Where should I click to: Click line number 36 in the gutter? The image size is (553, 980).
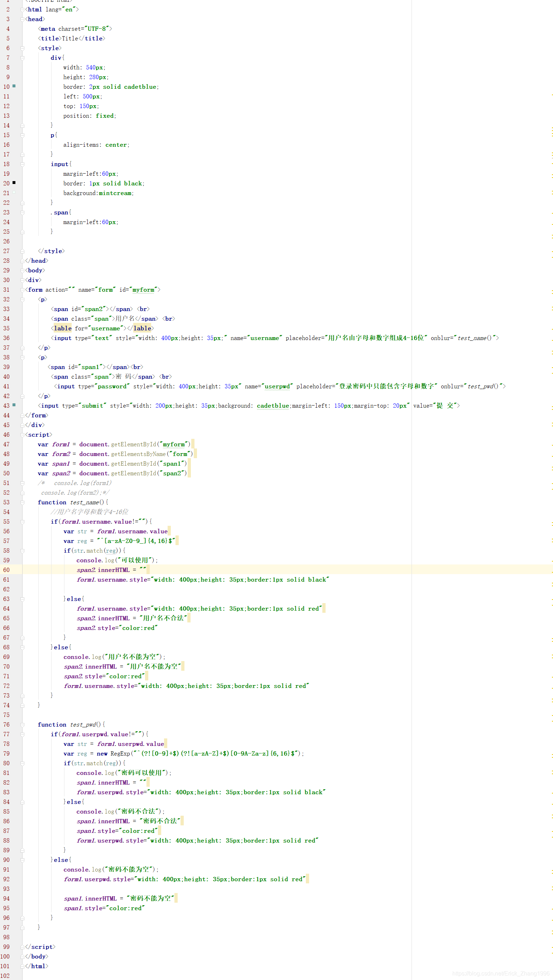(6, 338)
